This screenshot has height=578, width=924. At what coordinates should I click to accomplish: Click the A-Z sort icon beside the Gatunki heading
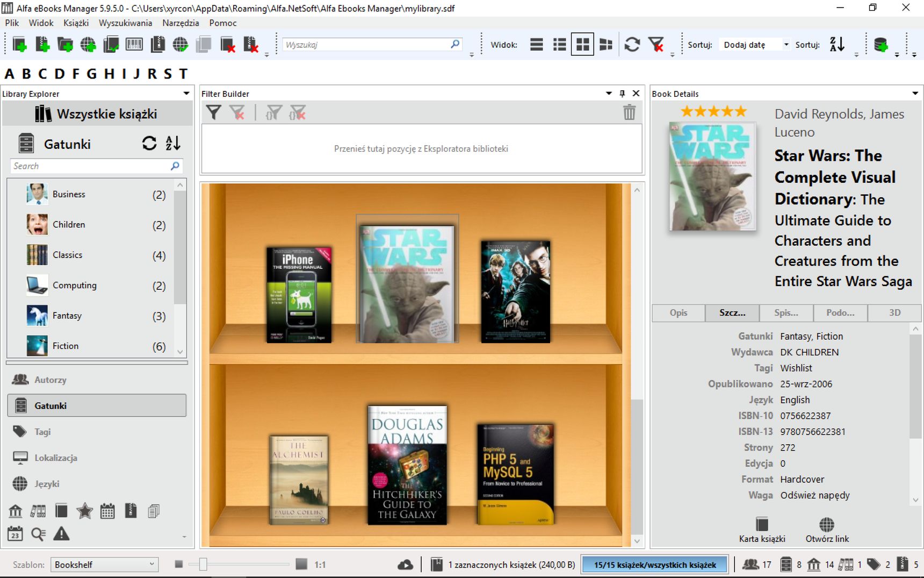click(x=173, y=143)
